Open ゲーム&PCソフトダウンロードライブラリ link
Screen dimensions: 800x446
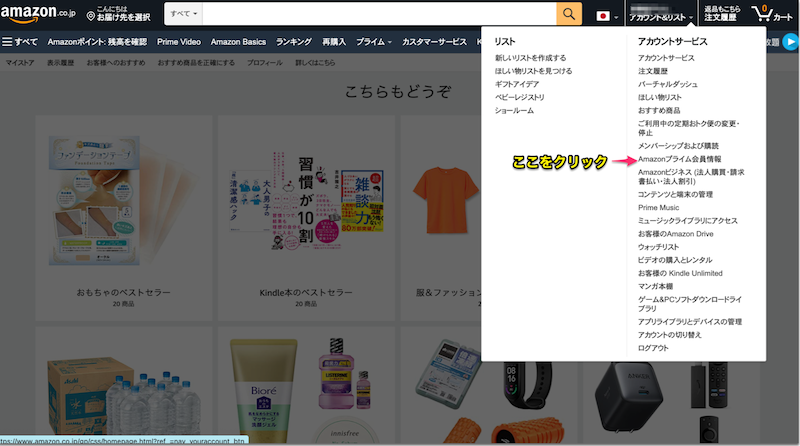[690, 304]
